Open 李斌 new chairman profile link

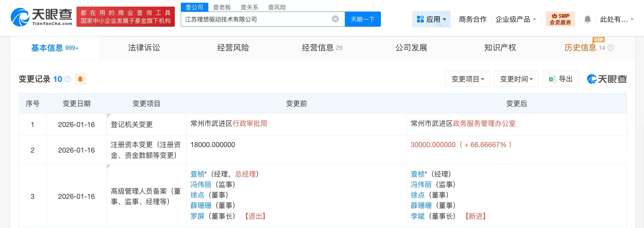pyautogui.click(x=417, y=216)
